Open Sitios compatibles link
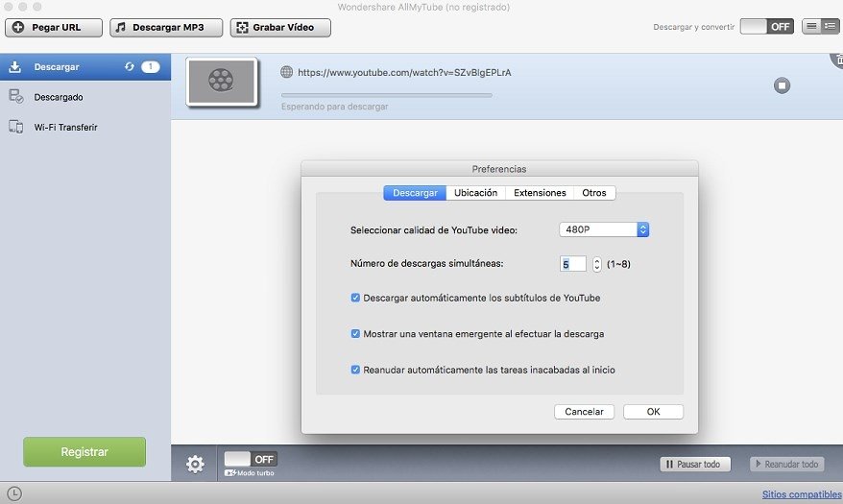 pos(802,494)
